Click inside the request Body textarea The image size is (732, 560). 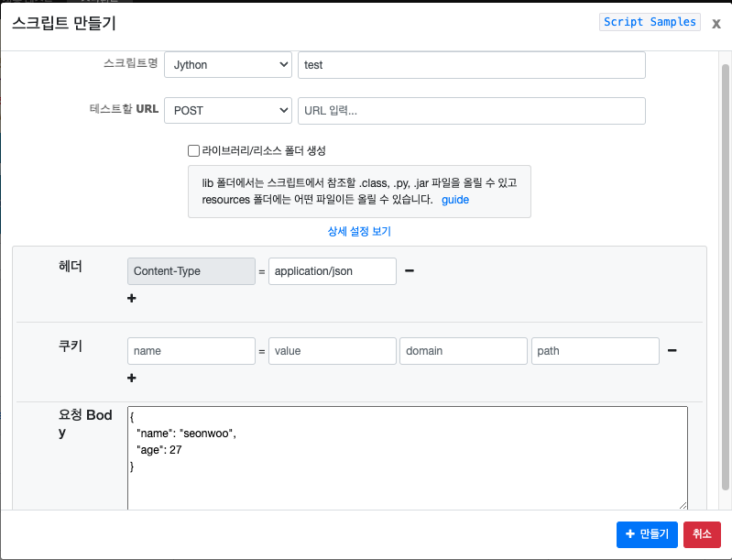(408, 458)
